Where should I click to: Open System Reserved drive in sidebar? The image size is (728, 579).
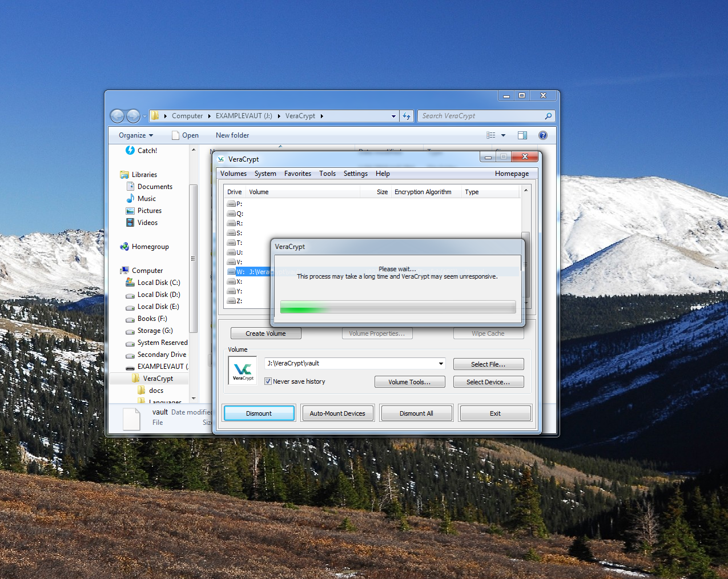[156, 343]
